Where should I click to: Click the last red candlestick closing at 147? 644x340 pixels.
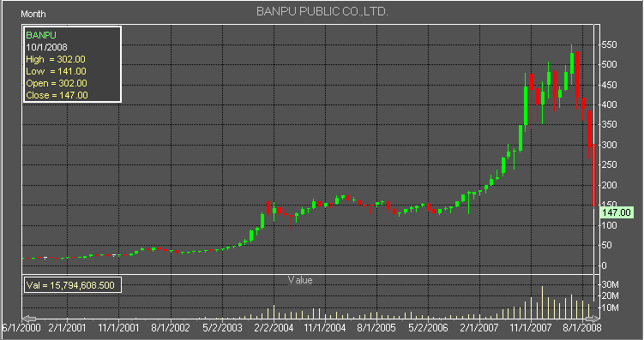pos(594,175)
